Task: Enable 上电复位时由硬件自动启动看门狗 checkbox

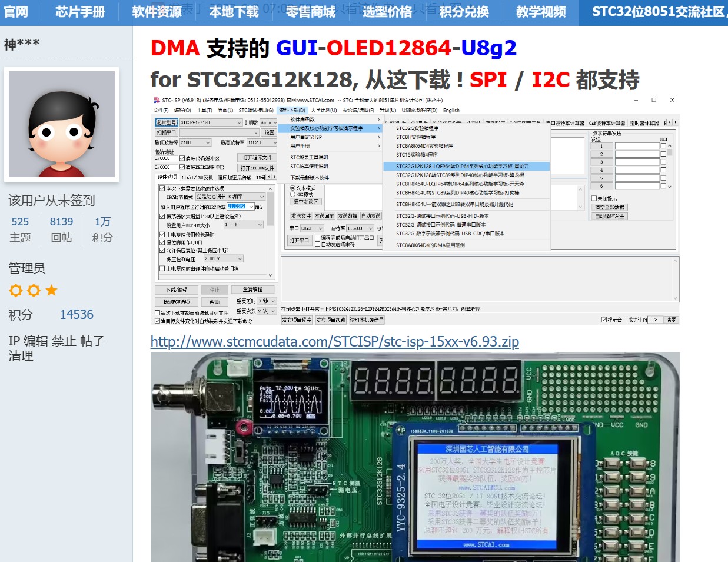Action: (162, 268)
